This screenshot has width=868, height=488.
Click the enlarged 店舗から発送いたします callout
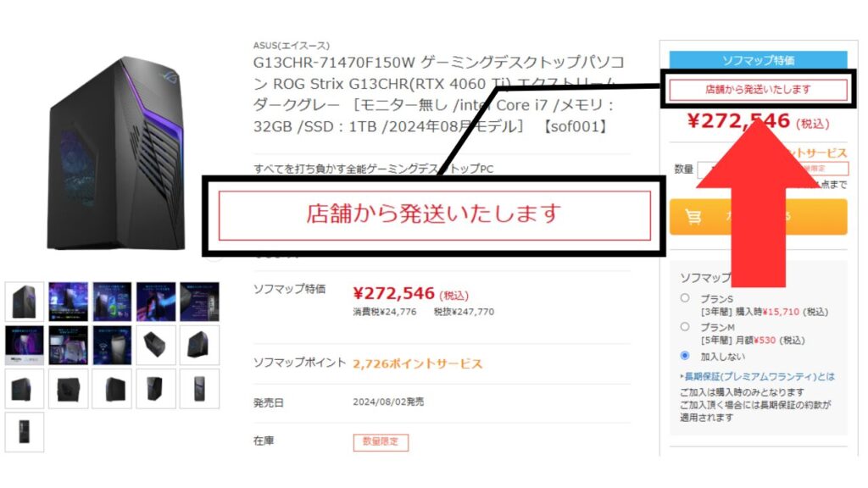coord(435,215)
